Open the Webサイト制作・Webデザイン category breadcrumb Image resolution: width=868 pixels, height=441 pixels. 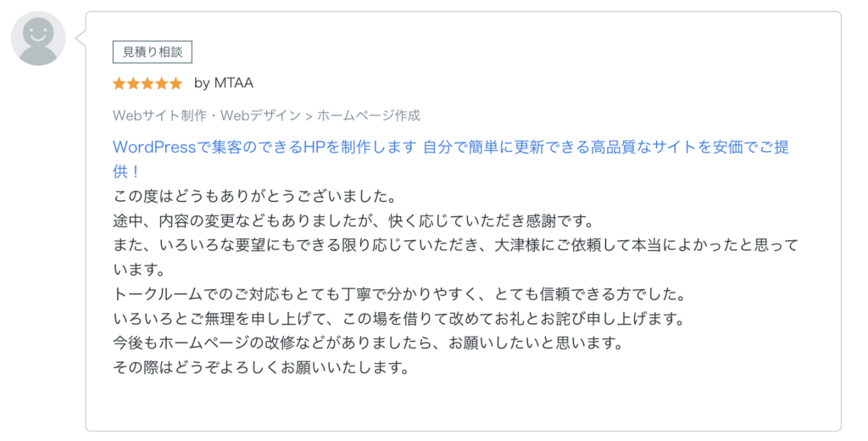tap(206, 115)
